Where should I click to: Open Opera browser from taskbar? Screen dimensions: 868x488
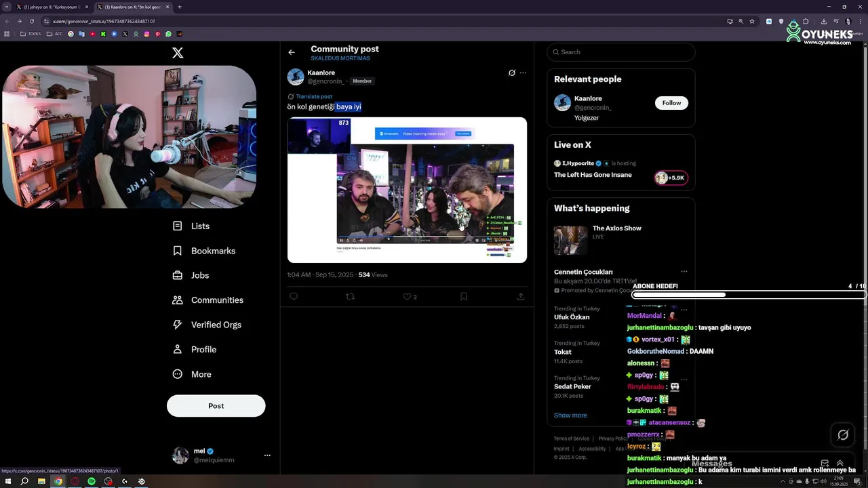tap(75, 481)
